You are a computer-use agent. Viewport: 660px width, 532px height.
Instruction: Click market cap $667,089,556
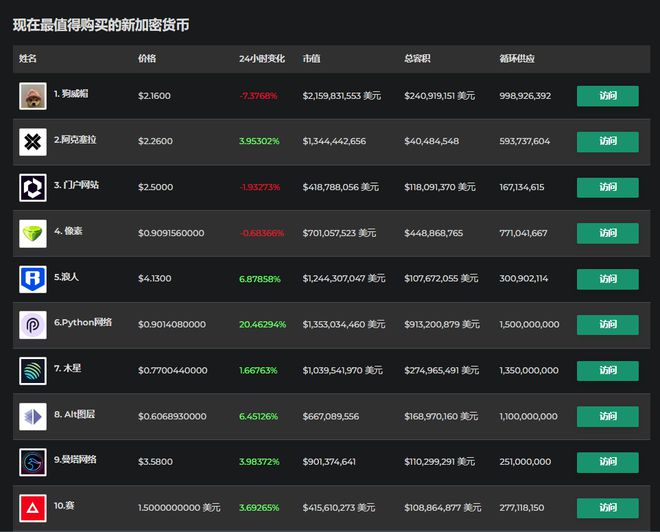331,416
